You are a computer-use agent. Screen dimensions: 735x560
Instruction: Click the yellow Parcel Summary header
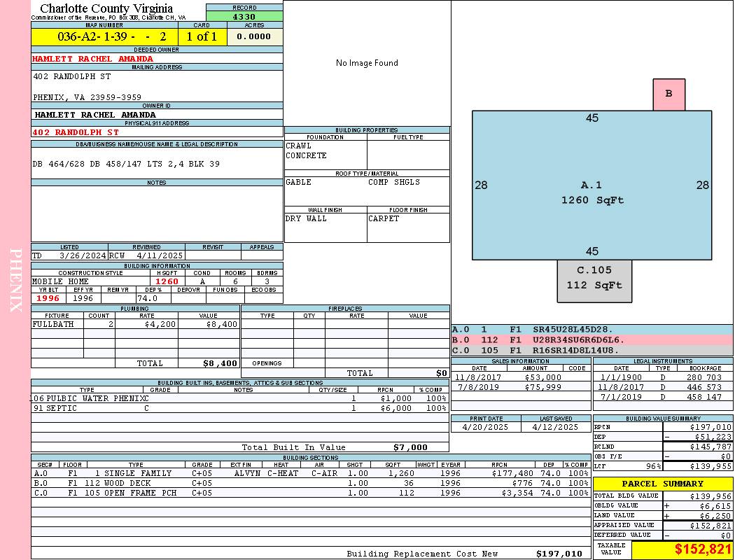(662, 484)
